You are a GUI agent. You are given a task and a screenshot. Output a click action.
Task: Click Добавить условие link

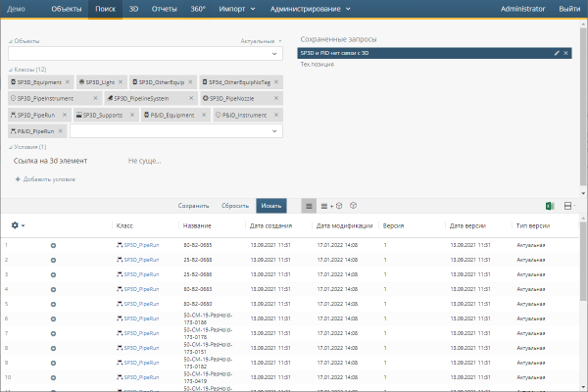(45, 179)
